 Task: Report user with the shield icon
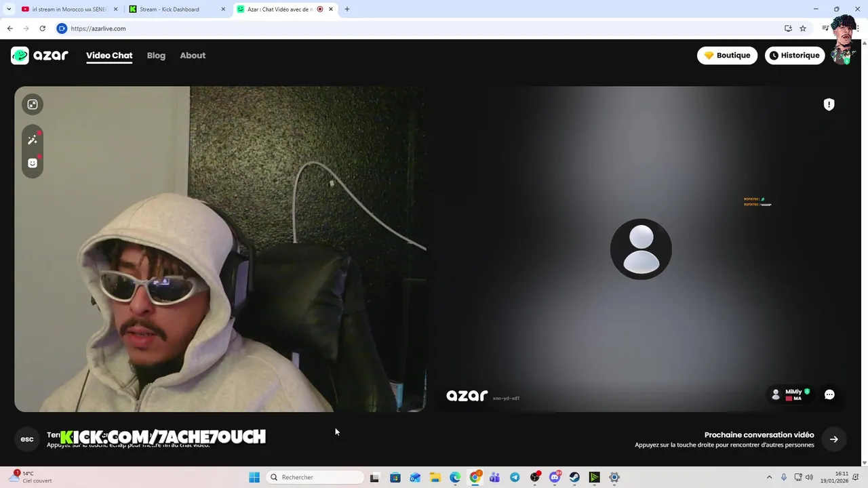[x=829, y=104]
